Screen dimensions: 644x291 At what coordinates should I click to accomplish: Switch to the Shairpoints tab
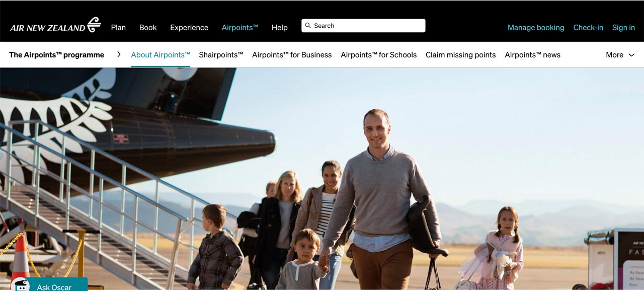click(221, 55)
